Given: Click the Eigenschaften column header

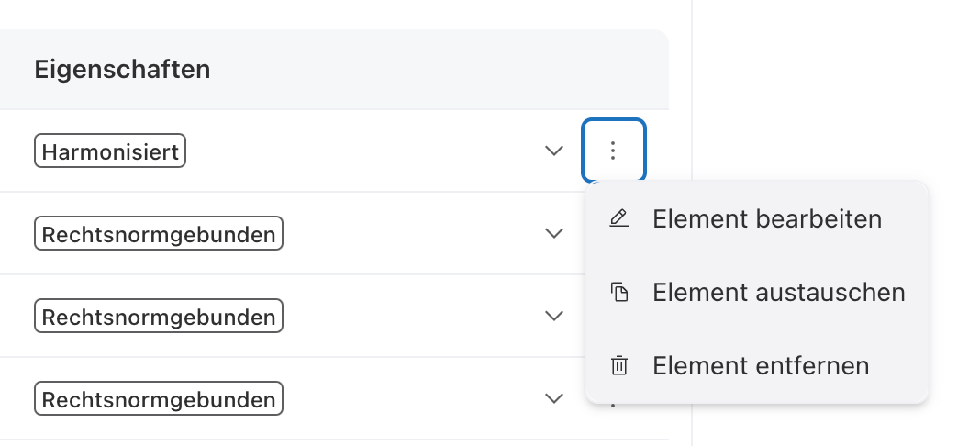Looking at the screenshot, I should pyautogui.click(x=123, y=69).
